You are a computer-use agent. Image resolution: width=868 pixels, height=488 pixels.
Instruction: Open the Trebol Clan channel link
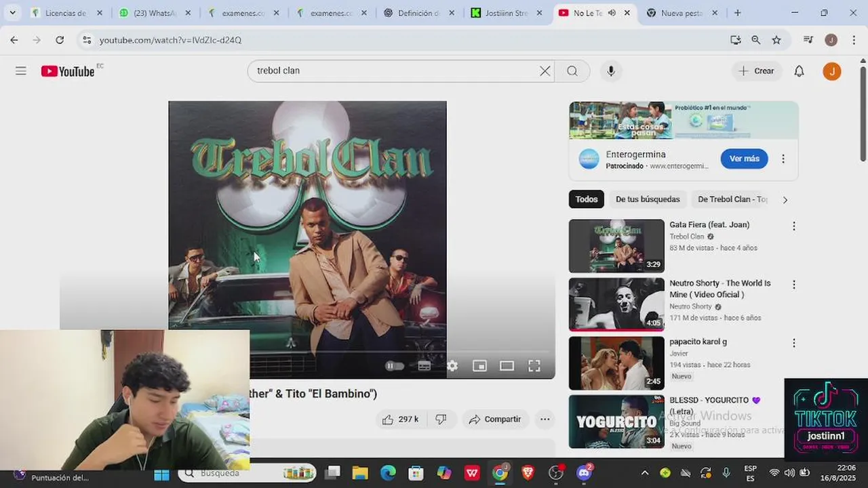point(687,237)
